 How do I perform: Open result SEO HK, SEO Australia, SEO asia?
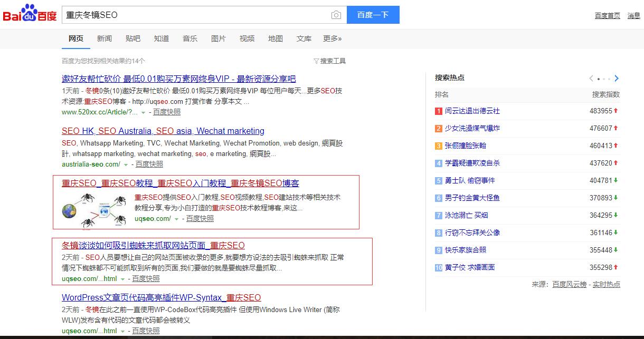click(x=163, y=131)
